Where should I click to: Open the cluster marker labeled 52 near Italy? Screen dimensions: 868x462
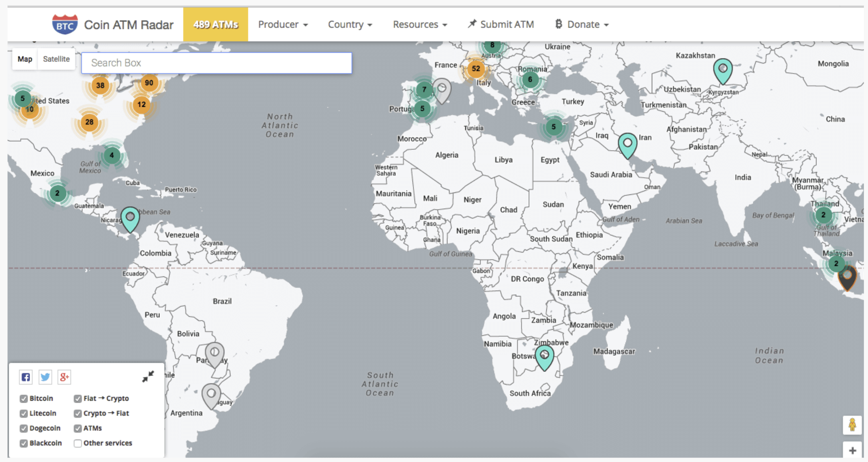click(476, 69)
